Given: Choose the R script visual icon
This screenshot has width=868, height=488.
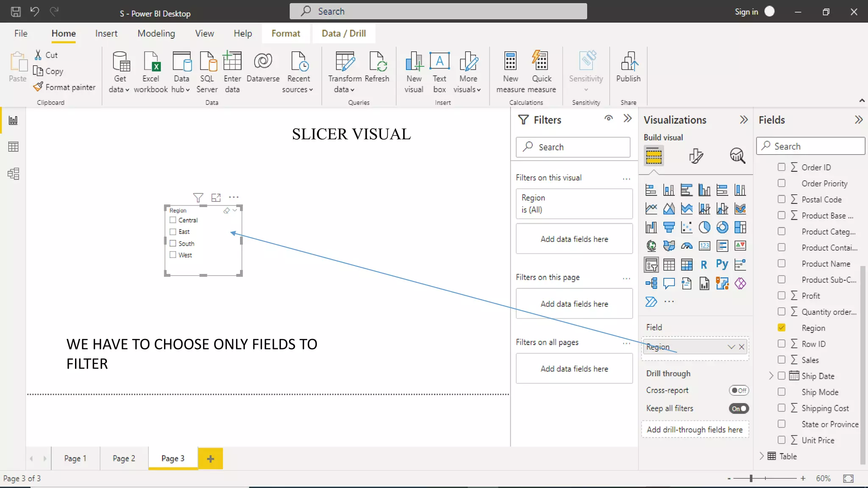Looking at the screenshot, I should point(704,265).
